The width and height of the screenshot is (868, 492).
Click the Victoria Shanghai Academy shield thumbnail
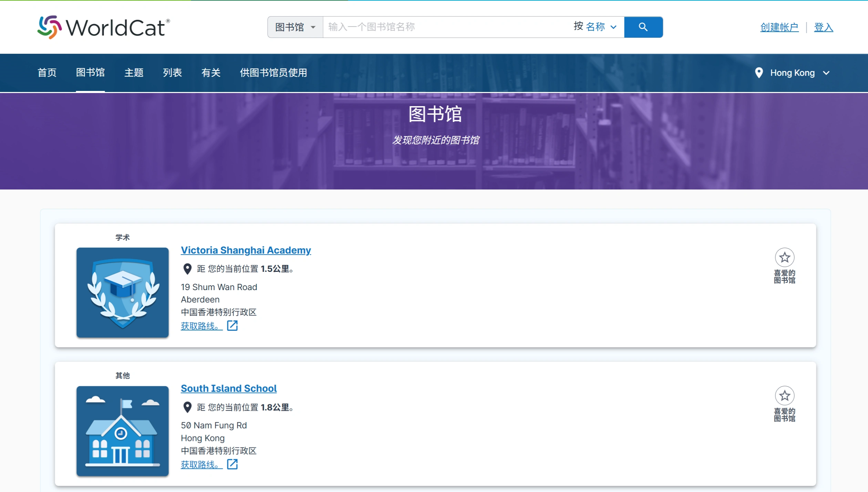point(123,292)
